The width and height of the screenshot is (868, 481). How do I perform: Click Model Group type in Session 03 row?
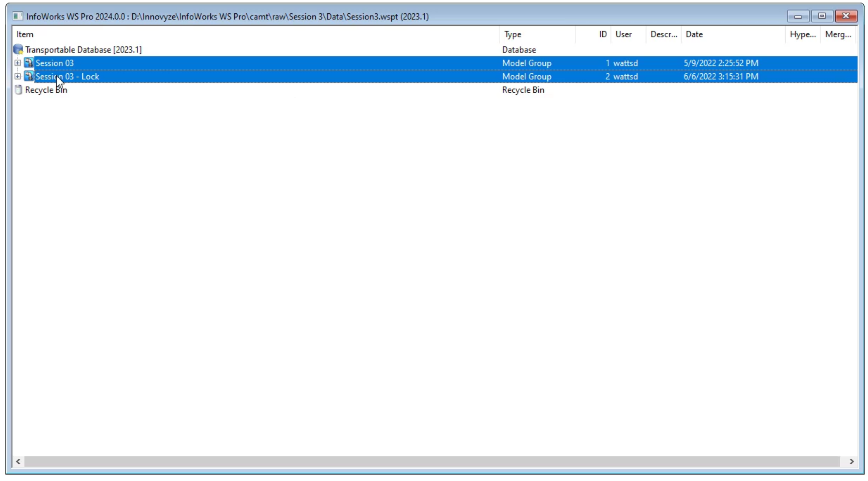(x=527, y=63)
